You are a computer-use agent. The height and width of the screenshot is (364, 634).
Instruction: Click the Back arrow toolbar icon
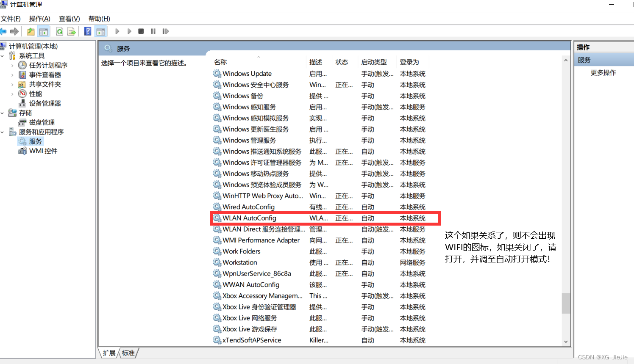(3, 31)
